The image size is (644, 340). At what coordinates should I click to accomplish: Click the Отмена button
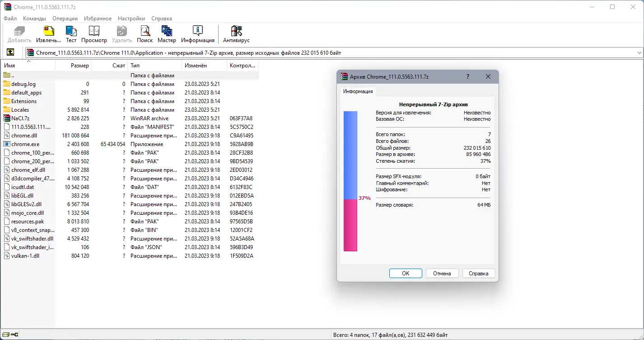click(x=442, y=273)
